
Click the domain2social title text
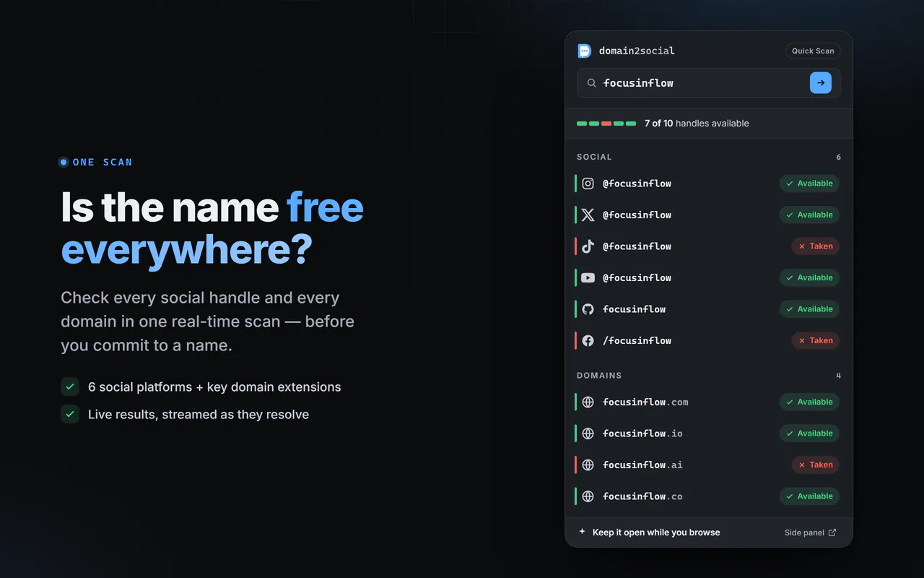coord(637,51)
